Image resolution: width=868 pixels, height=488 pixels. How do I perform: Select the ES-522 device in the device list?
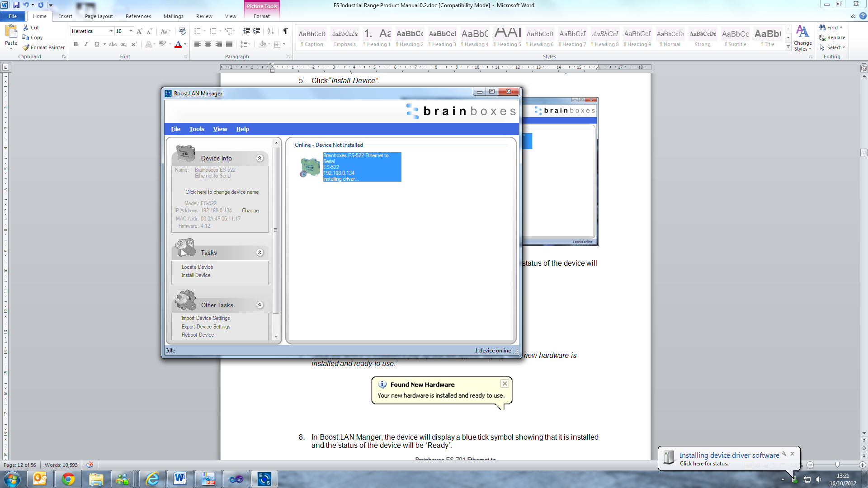point(357,167)
